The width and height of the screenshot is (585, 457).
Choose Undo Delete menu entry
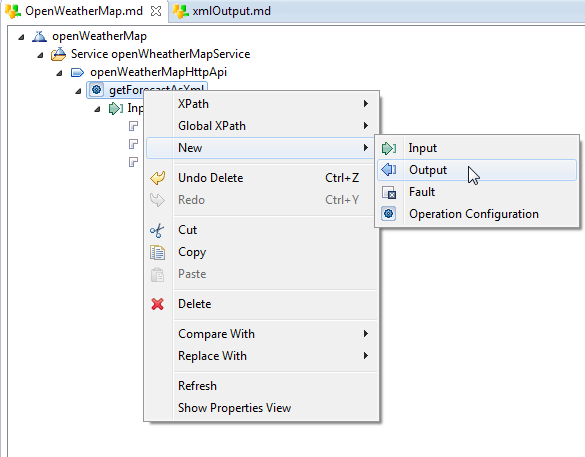point(261,178)
